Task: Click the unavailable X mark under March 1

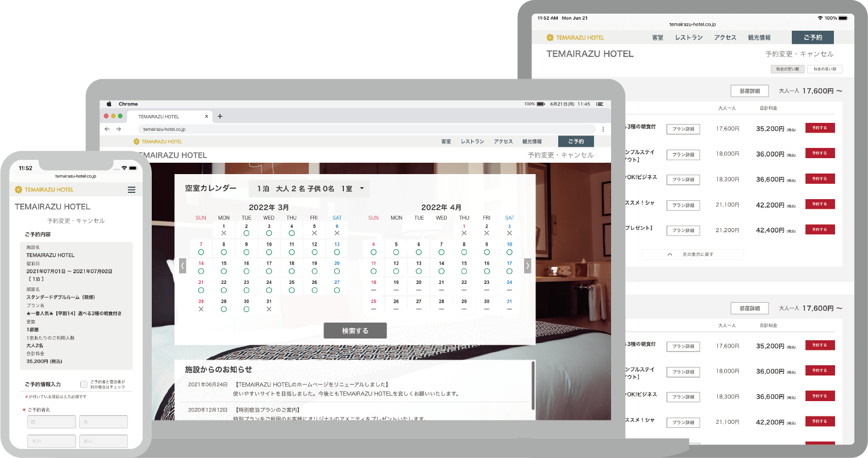Action: (223, 233)
